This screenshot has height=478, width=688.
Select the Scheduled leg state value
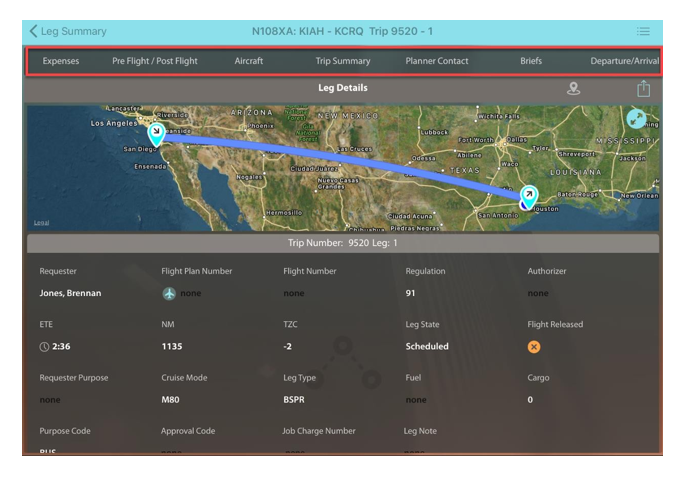[x=427, y=347]
